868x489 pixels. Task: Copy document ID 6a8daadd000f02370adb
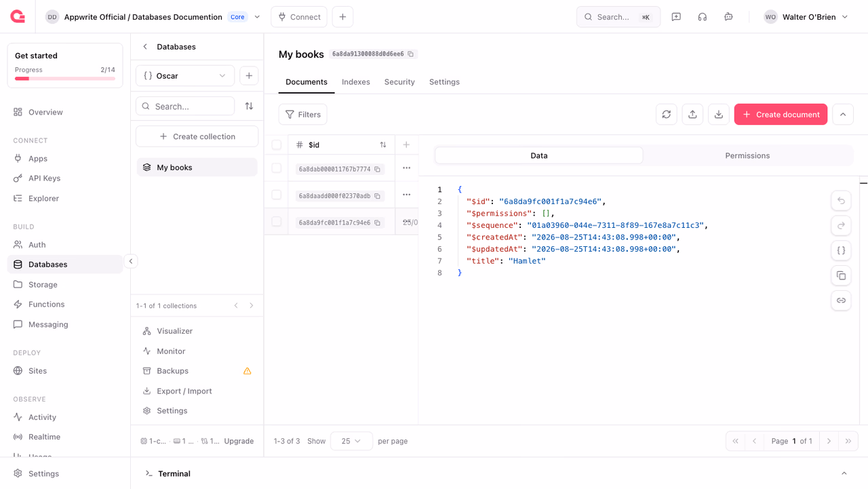pos(378,196)
